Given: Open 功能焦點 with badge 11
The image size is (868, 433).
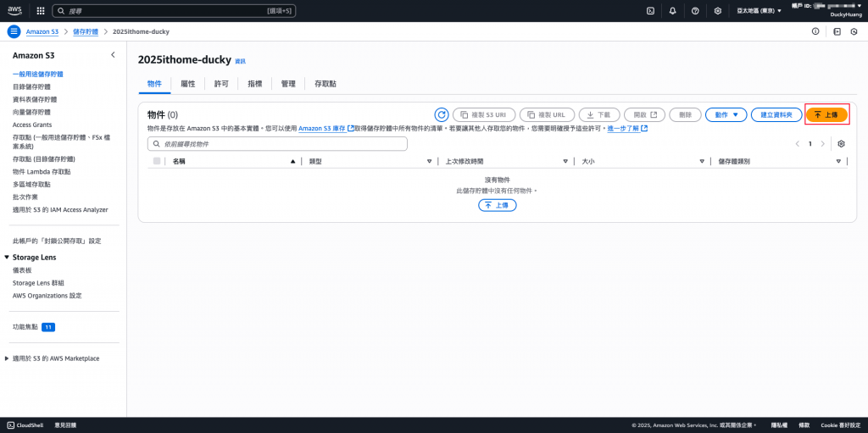Looking at the screenshot, I should point(34,327).
